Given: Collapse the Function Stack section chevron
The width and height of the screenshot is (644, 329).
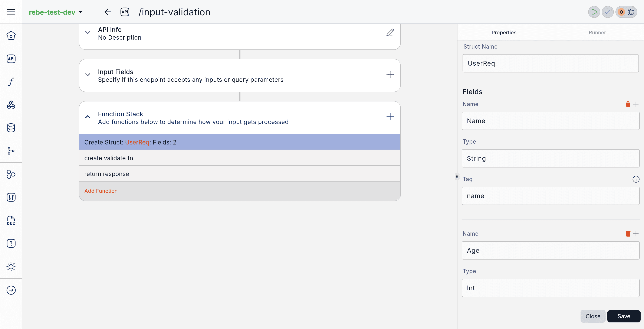Looking at the screenshot, I should coord(88,117).
